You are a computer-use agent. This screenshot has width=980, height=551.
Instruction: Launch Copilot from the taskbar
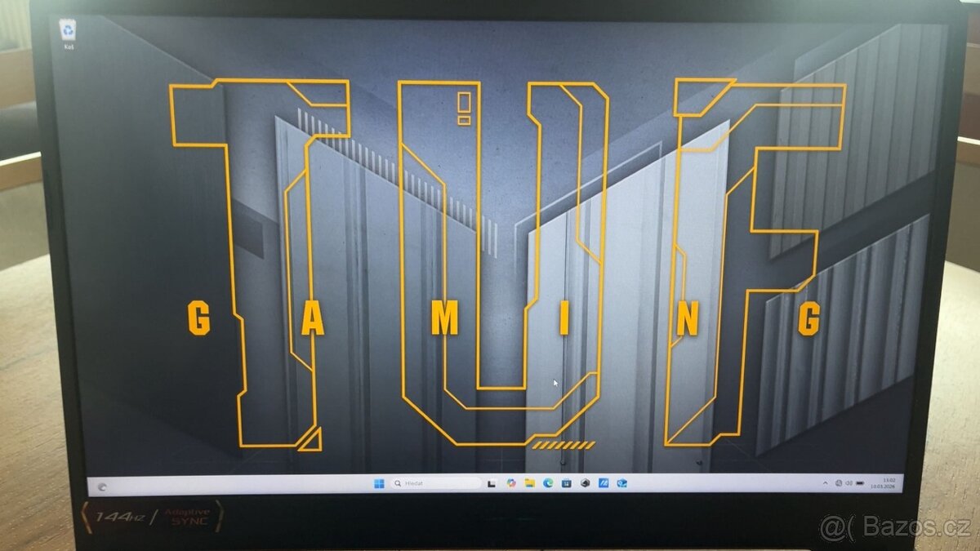click(x=511, y=483)
